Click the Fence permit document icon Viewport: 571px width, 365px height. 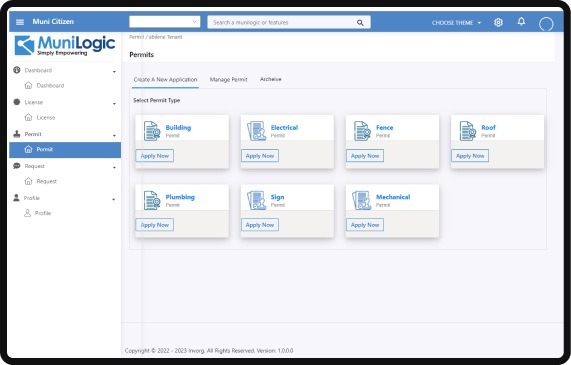click(362, 131)
